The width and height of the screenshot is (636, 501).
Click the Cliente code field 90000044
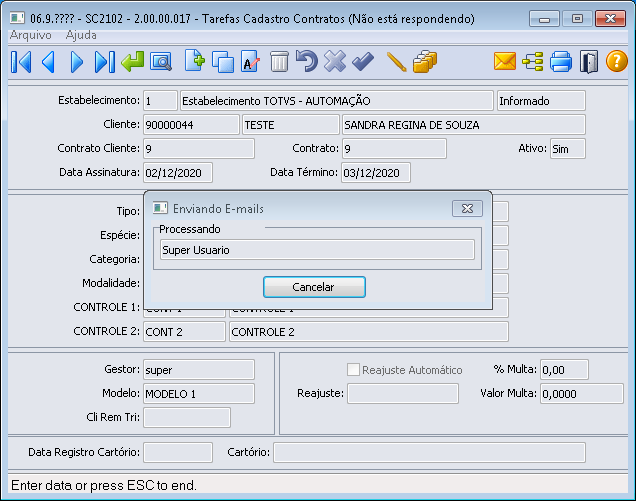tap(191, 125)
